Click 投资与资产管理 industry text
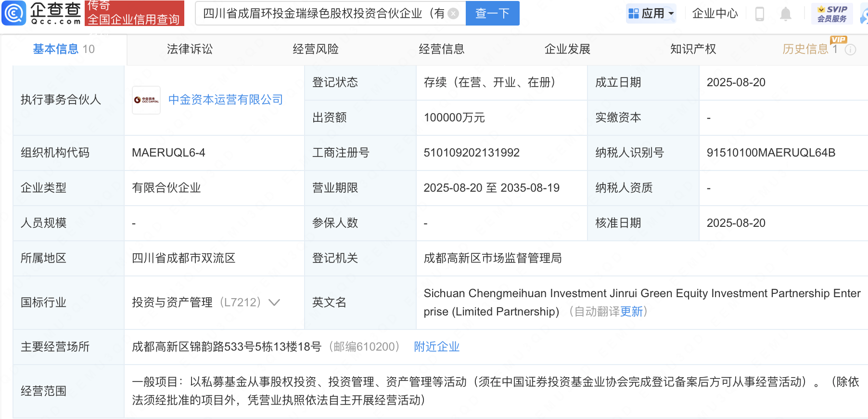Viewport: 868px width, 419px height. click(172, 302)
